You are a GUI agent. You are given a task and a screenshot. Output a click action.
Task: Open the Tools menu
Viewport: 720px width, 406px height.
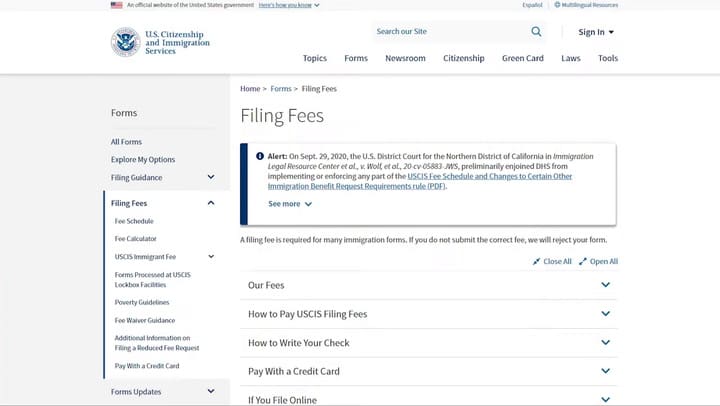(608, 58)
